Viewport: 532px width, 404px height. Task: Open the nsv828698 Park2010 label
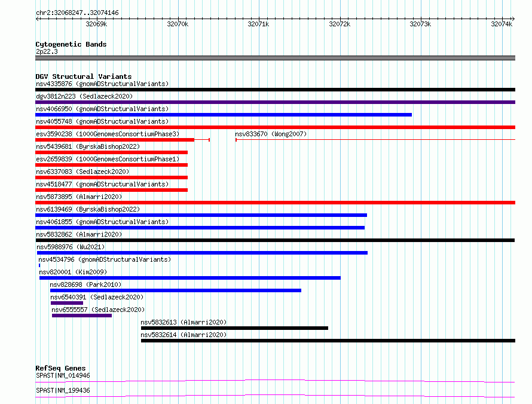click(85, 284)
